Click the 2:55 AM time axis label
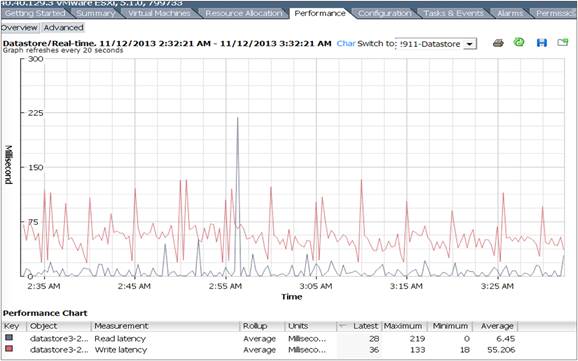The image size is (578, 361). pos(225,286)
